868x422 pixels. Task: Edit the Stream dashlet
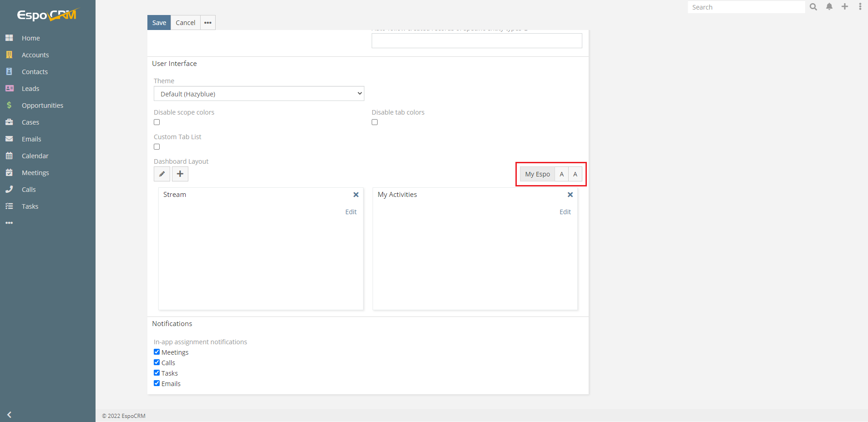350,211
